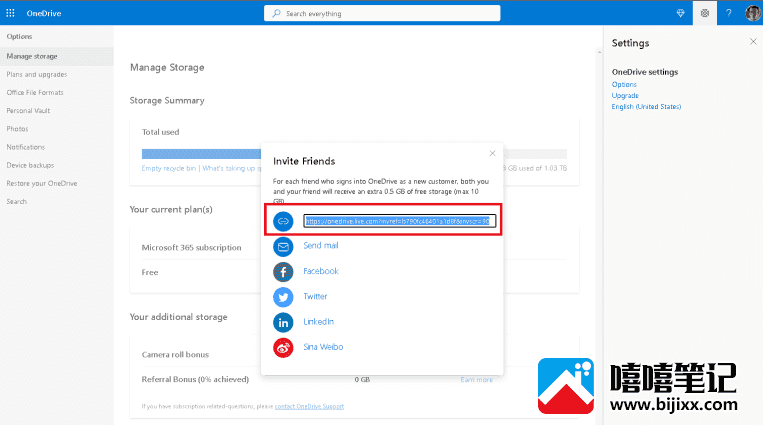Click the page scrollbar up arrow

point(600,52)
